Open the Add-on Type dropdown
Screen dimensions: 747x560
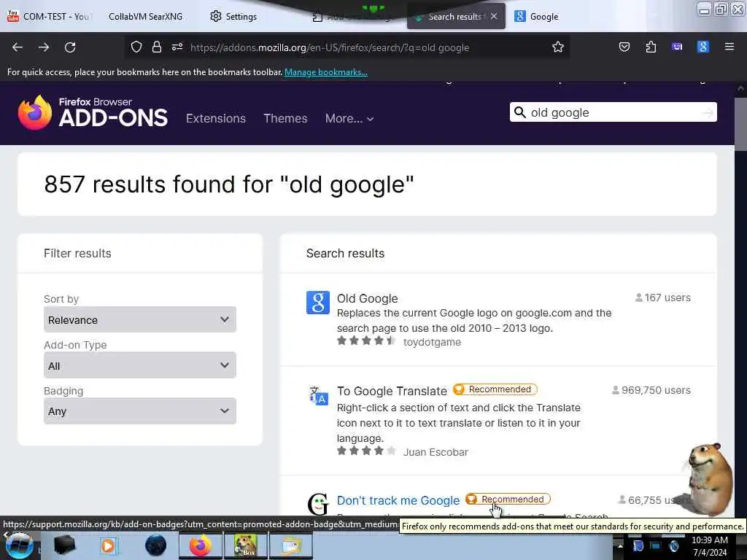(x=139, y=365)
